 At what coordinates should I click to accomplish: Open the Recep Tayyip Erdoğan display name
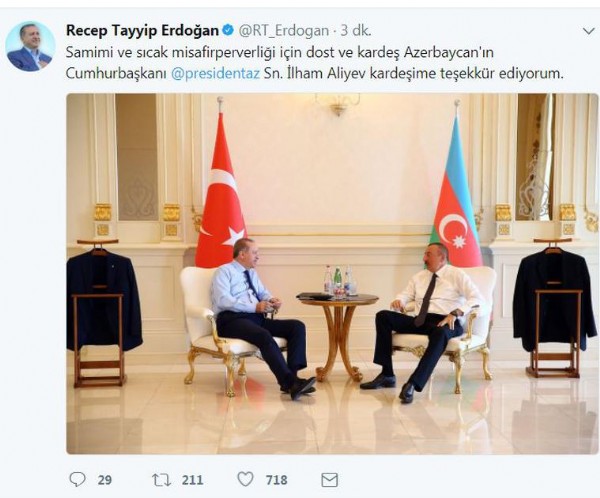(142, 30)
